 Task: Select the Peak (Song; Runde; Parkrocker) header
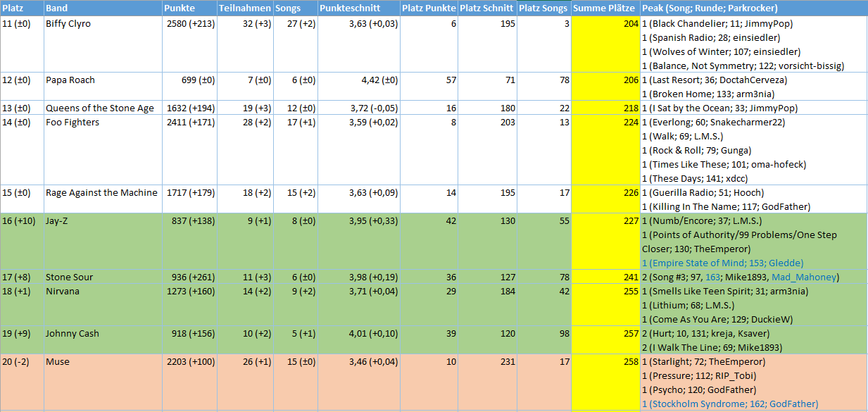coord(754,8)
